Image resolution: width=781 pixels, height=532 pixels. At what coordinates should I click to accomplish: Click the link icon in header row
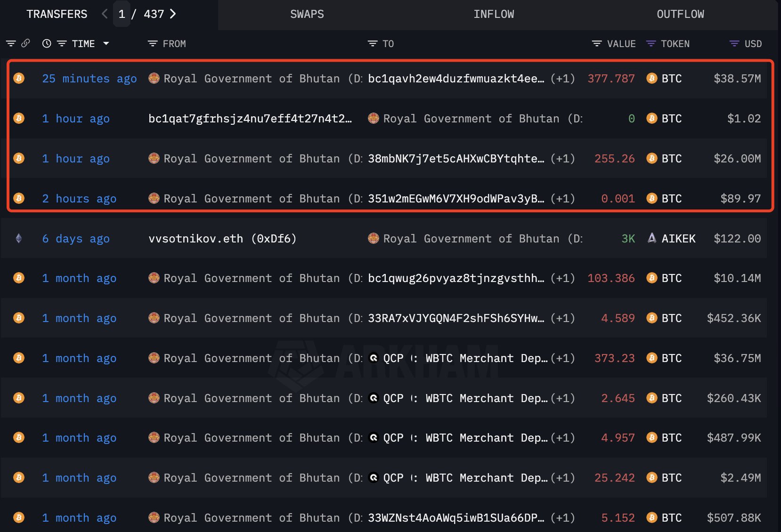click(25, 43)
